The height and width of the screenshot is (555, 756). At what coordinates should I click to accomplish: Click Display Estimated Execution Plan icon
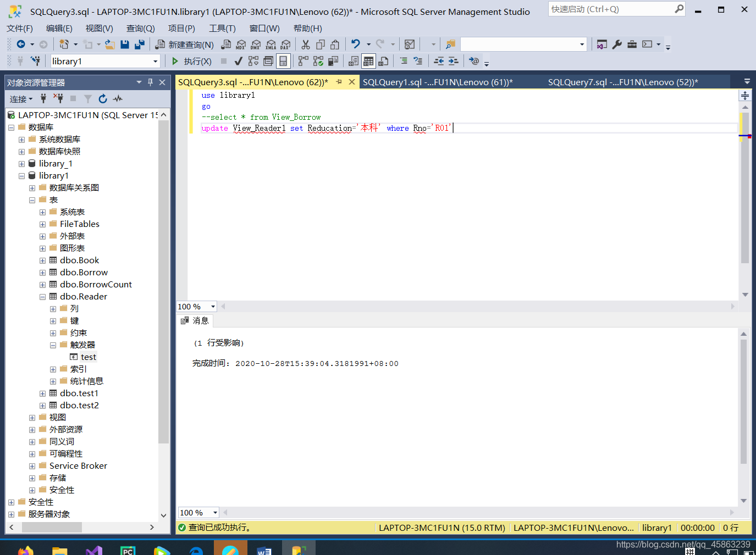(253, 61)
